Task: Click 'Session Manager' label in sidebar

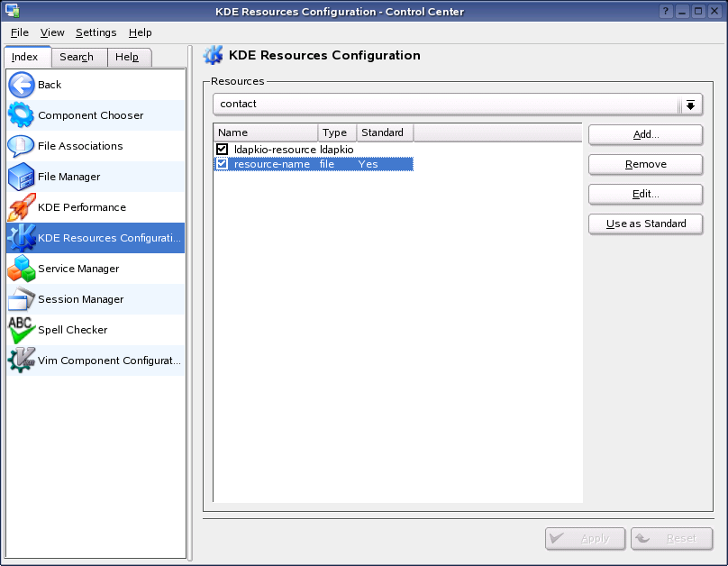Action: point(81,299)
